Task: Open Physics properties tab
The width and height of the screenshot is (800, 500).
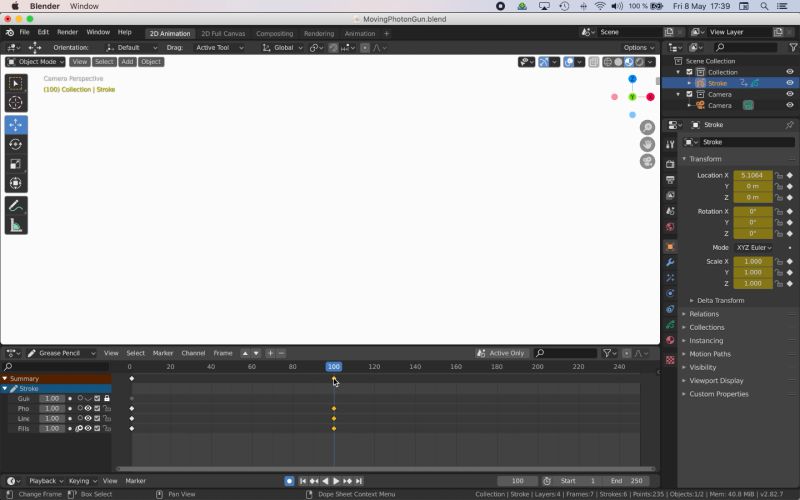Action: 670,293
